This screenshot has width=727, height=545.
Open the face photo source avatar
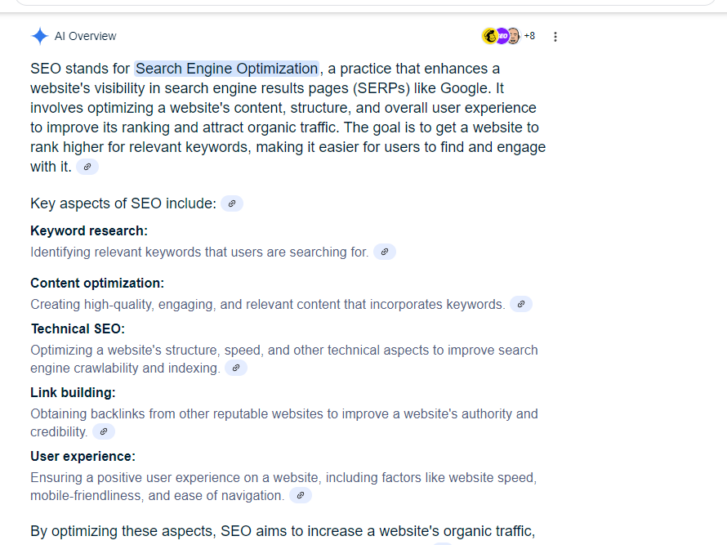[513, 36]
